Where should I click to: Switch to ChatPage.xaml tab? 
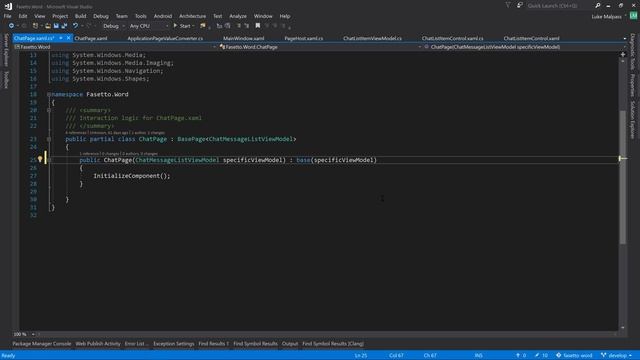(91, 38)
